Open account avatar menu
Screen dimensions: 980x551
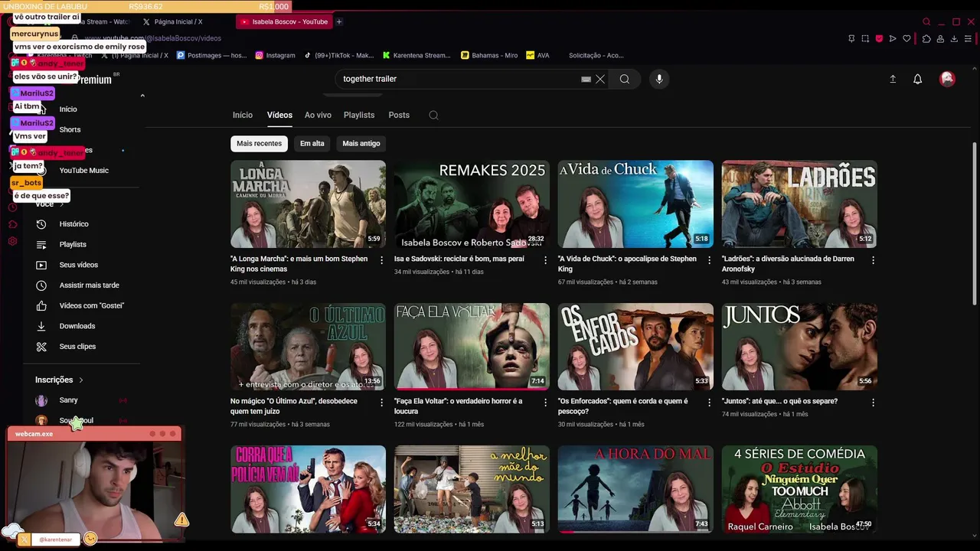coord(947,79)
